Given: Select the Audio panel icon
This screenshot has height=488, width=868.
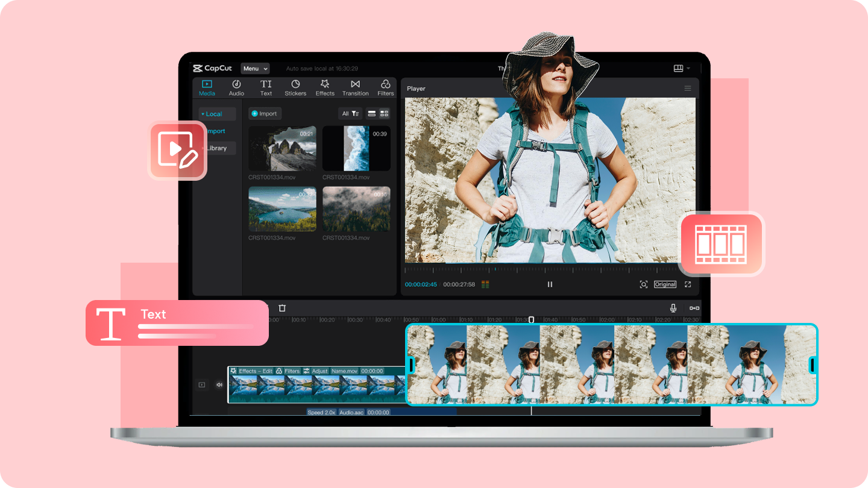Looking at the screenshot, I should point(236,87).
